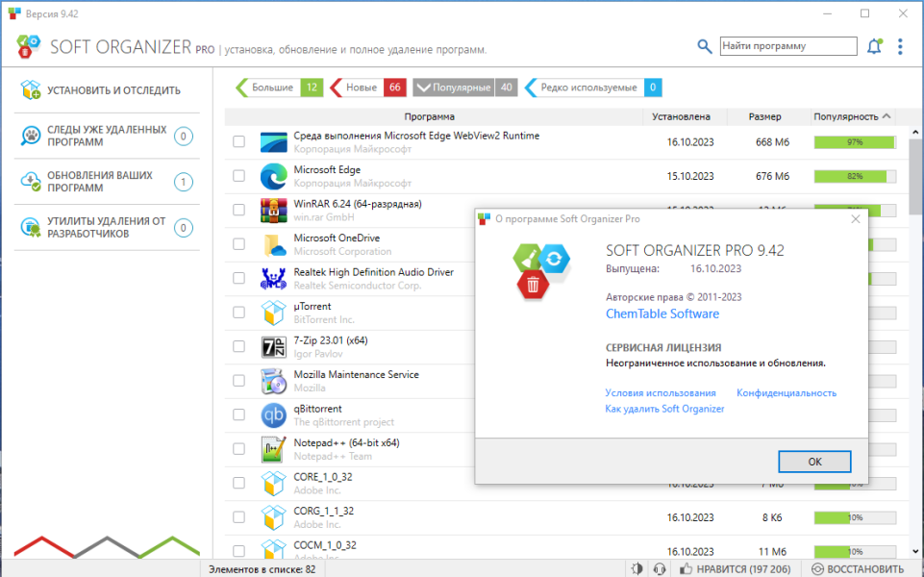Open the ChemTable Software link

coord(662,314)
